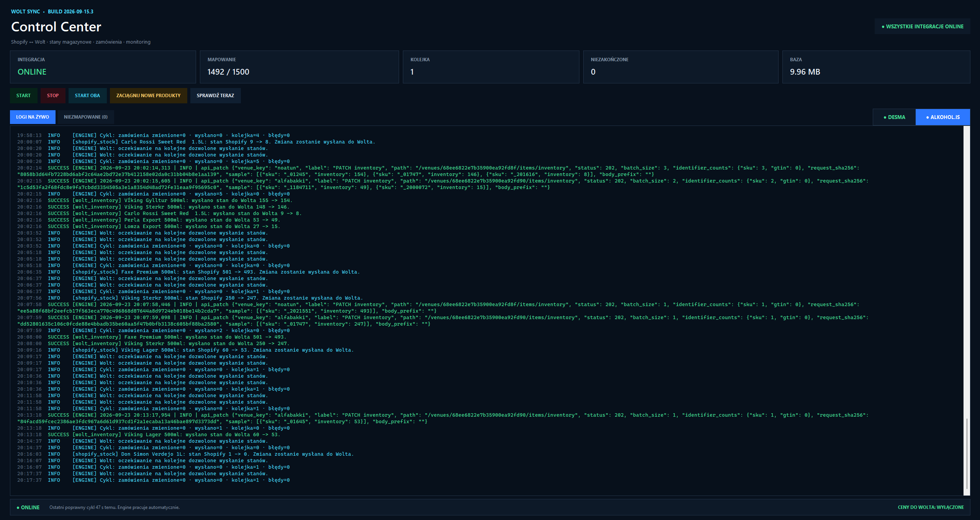Click the WOLT SYNC BUILD 2026-09-15.3 label

pos(52,11)
